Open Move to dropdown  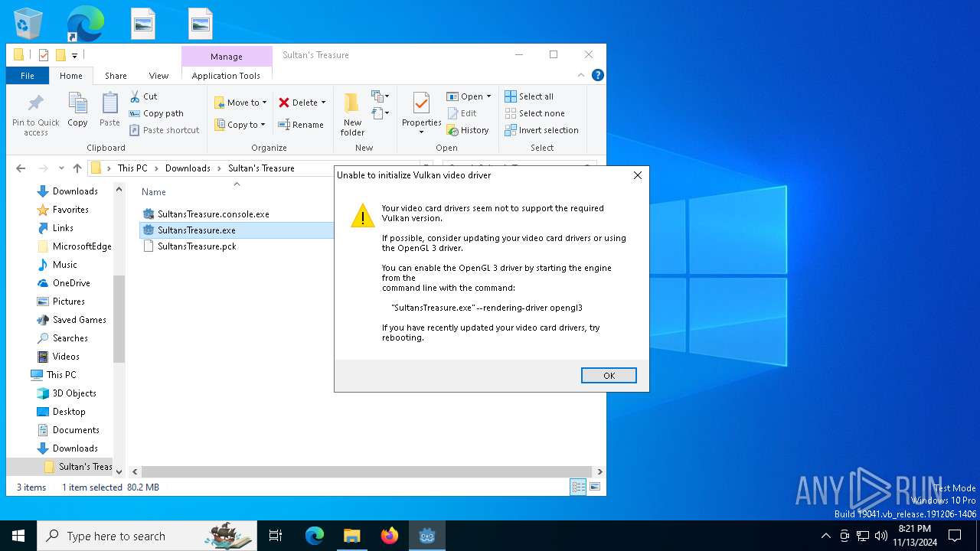coord(240,103)
